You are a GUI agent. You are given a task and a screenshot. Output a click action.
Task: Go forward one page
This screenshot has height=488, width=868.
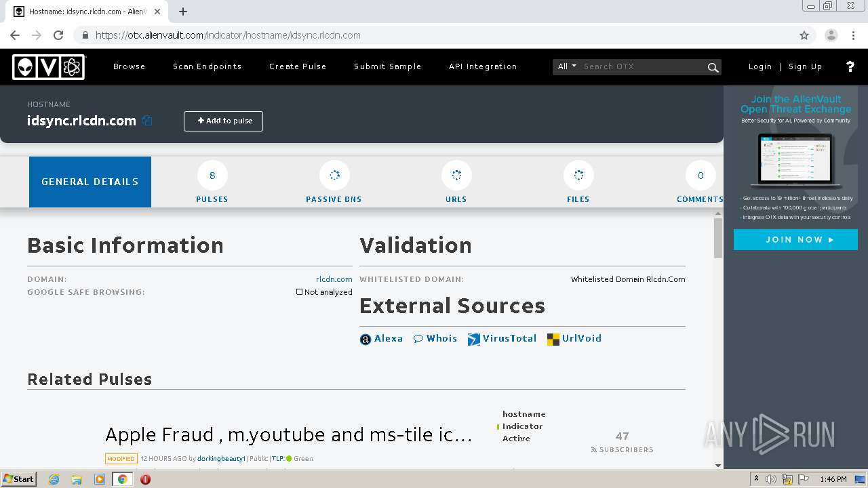click(37, 35)
